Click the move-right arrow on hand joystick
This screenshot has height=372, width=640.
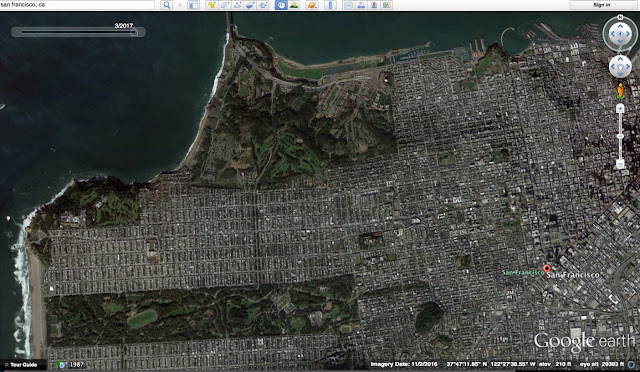pos(627,67)
